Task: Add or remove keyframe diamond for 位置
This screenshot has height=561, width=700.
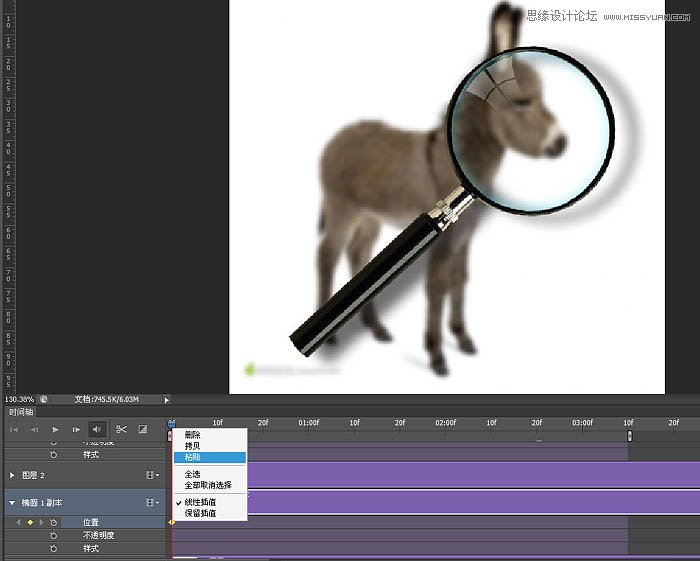Action: tap(30, 522)
